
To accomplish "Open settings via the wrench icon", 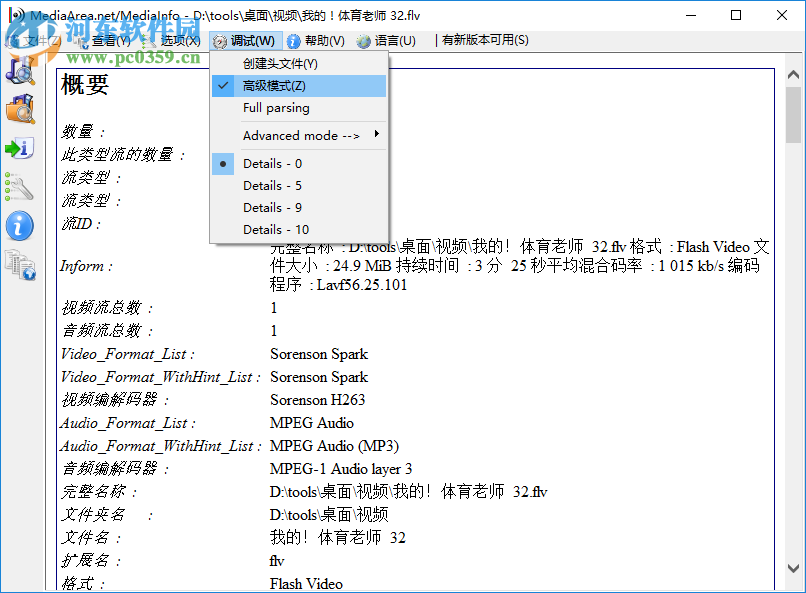I will (x=22, y=186).
